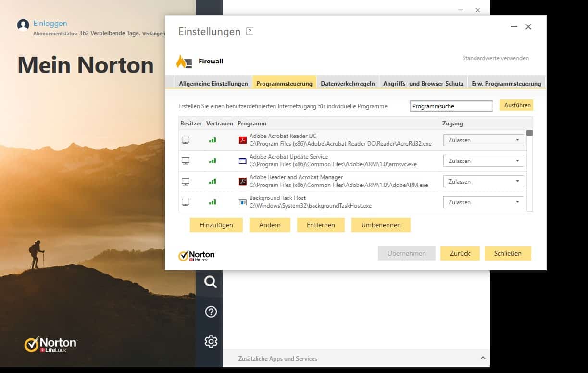Viewport: 588px width, 373px height.
Task: Switch to Allgemeine Einstellungen tab
Action: point(213,83)
